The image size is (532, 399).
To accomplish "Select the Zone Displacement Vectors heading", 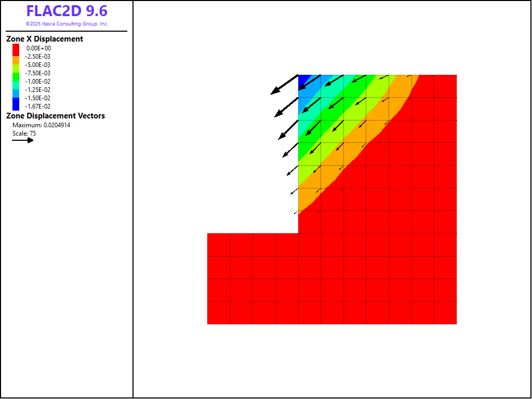I will tap(56, 116).
